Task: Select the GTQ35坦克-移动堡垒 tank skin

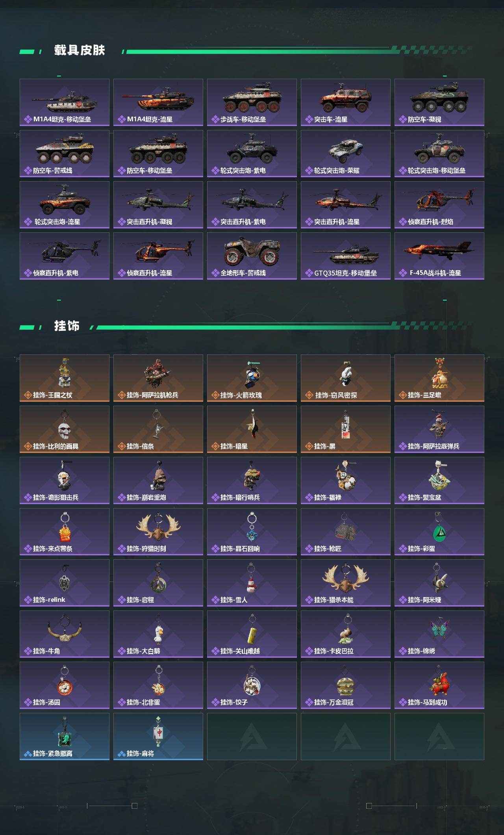Action: click(x=346, y=256)
